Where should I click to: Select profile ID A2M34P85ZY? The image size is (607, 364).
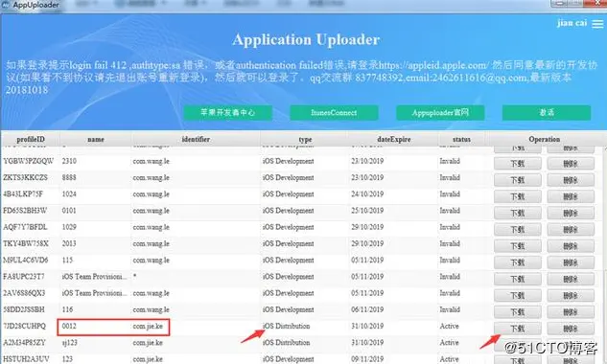24,343
